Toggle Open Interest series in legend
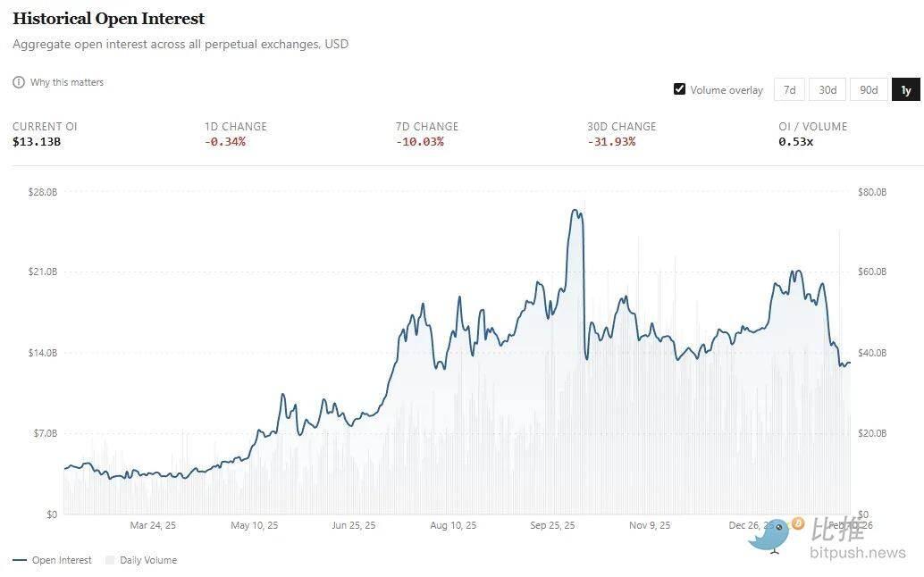Viewport: 924px width, 577px height. [62, 560]
